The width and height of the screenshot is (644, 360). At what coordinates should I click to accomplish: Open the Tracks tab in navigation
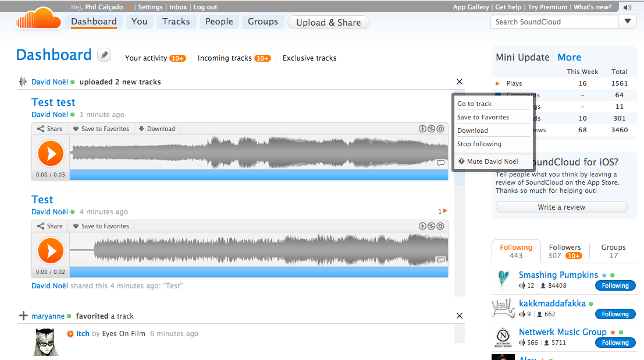(176, 22)
